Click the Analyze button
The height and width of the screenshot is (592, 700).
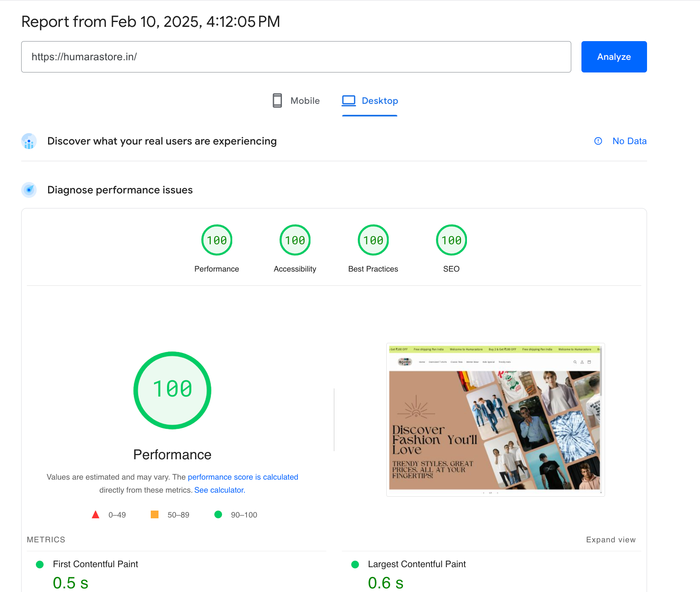point(614,57)
